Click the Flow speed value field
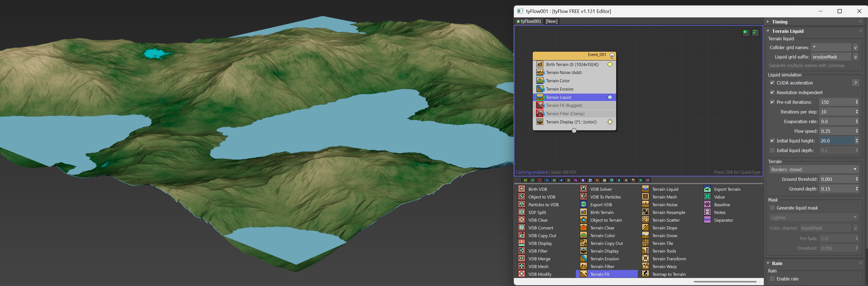 point(836,131)
